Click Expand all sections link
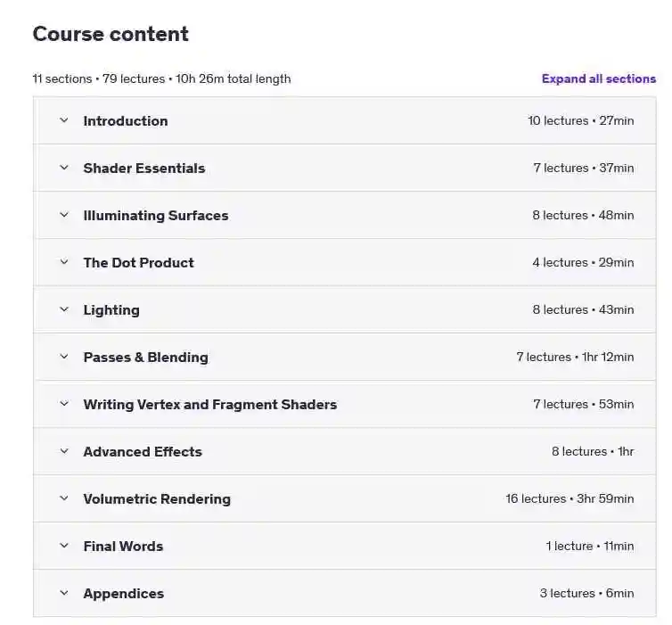 pyautogui.click(x=599, y=78)
